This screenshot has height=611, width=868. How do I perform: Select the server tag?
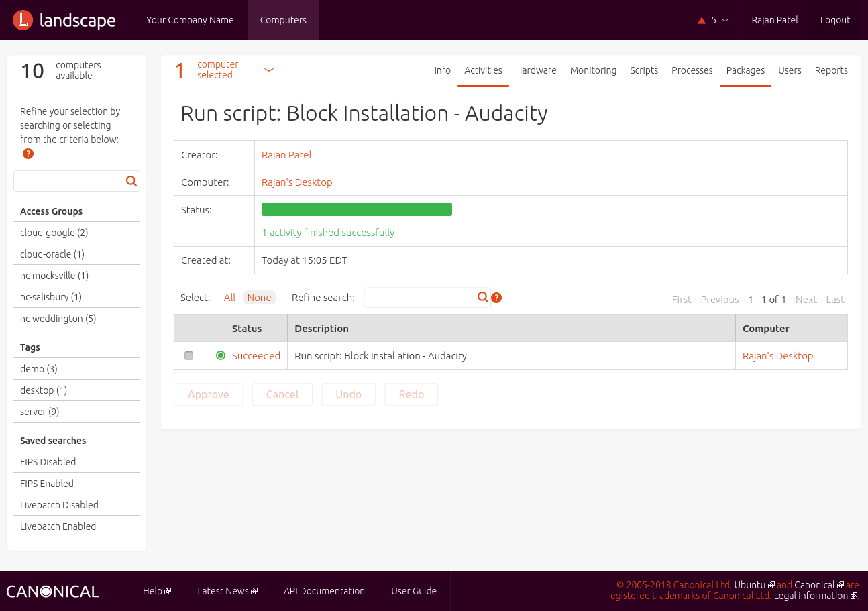40,412
